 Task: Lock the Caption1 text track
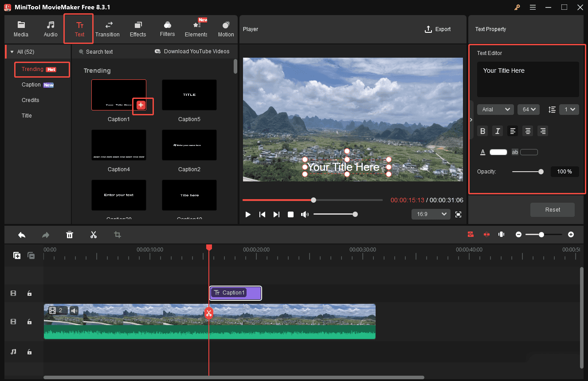click(29, 293)
